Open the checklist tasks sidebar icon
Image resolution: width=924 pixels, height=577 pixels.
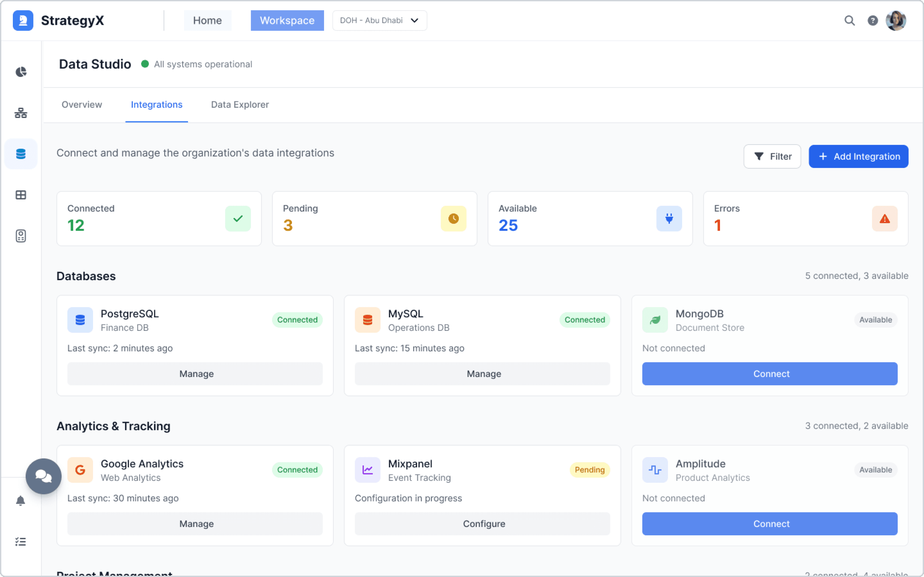click(x=21, y=541)
